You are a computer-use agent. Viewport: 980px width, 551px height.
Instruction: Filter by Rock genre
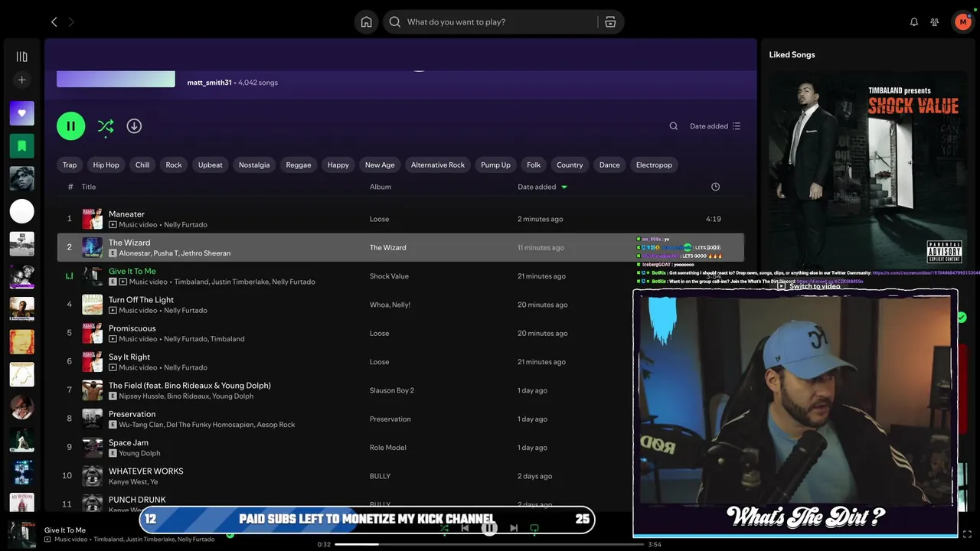pyautogui.click(x=174, y=165)
